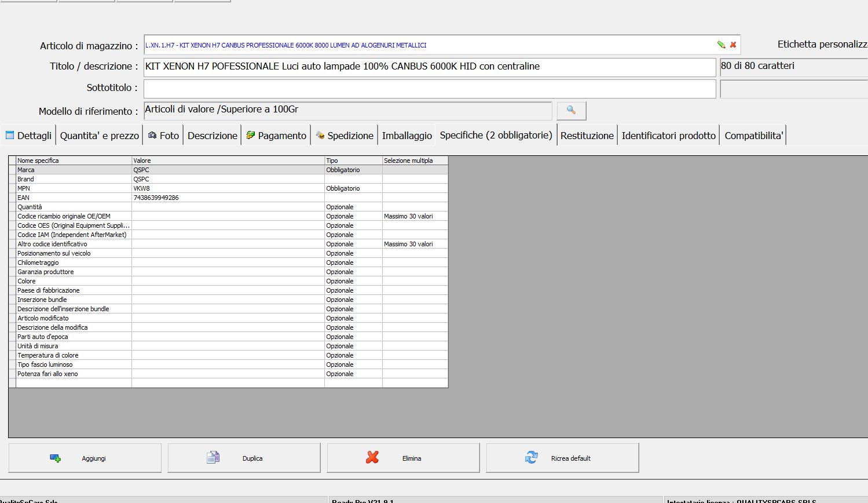Click the Titolo / descrizione field
Viewport: 868px width, 503px height.
430,67
